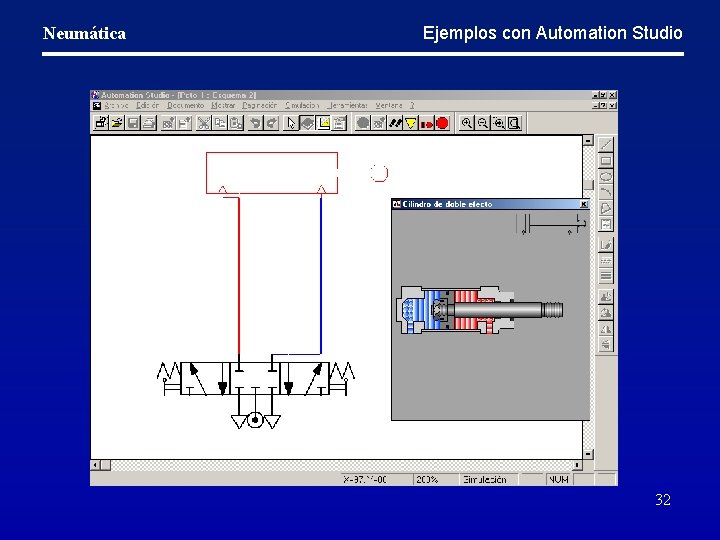Open the Simulación menu

(x=302, y=106)
